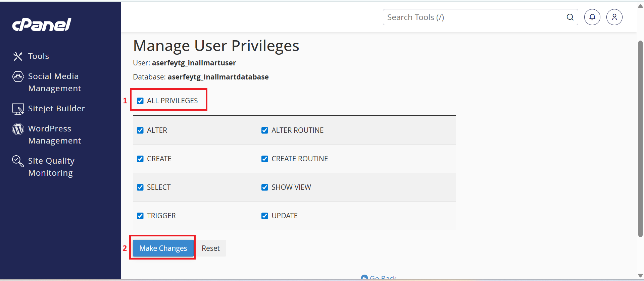This screenshot has width=644, height=281.
Task: Click the Sitejet Builder monitor icon
Action: (x=18, y=109)
